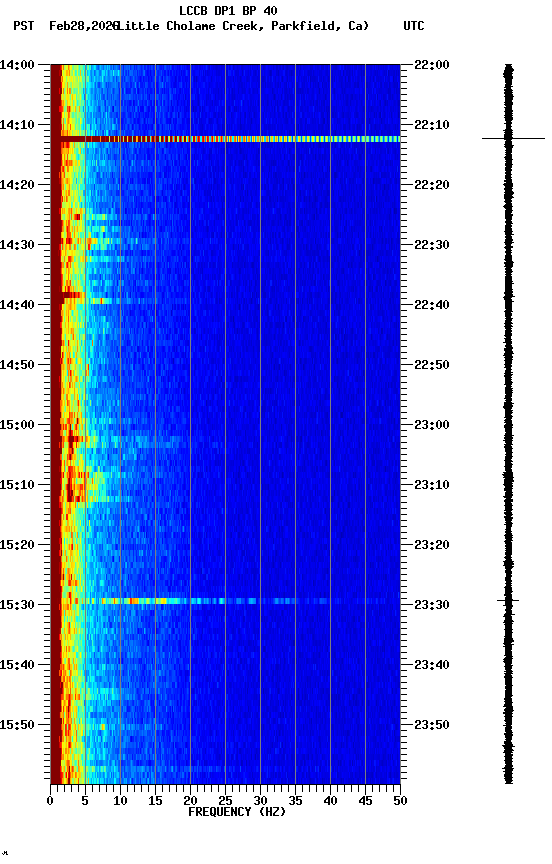Click the 15:40 PST time label
552x864 pixels.
tap(17, 665)
